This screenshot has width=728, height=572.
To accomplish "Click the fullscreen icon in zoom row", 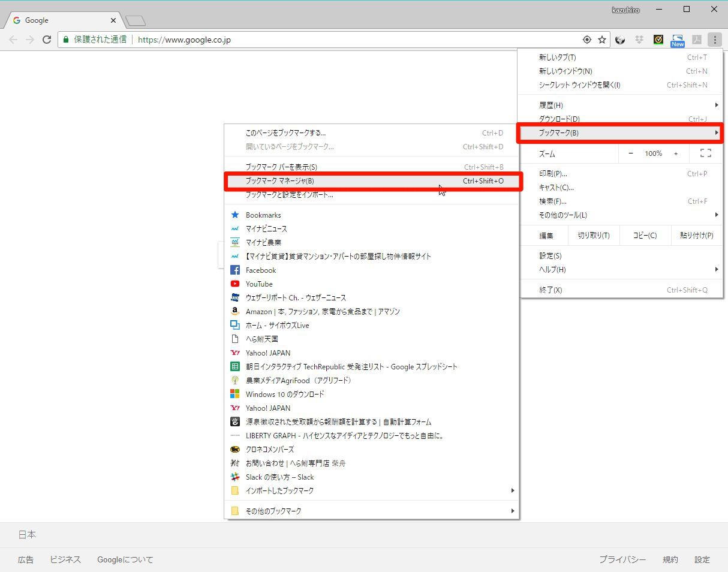I will pos(706,153).
